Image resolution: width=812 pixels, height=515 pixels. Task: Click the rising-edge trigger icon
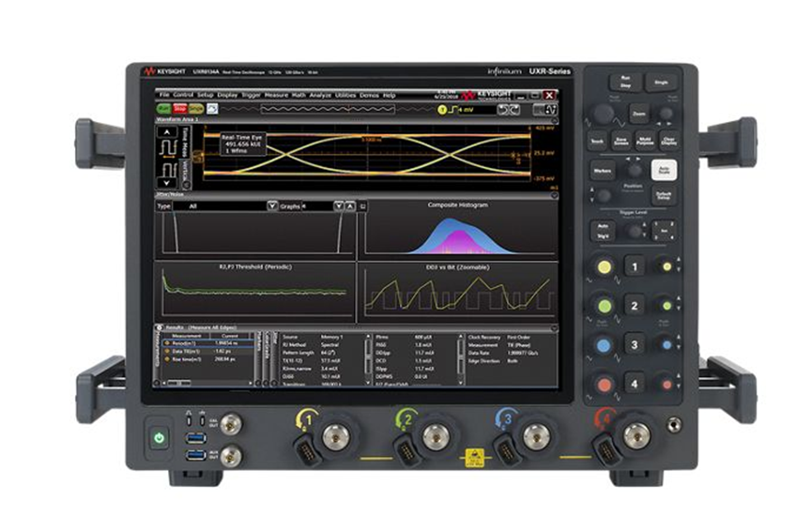(452, 110)
